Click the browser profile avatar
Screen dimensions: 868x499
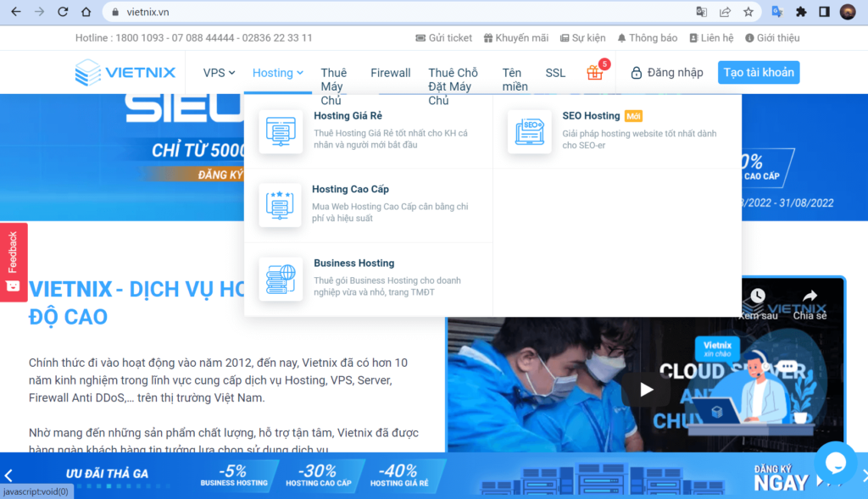pyautogui.click(x=847, y=12)
